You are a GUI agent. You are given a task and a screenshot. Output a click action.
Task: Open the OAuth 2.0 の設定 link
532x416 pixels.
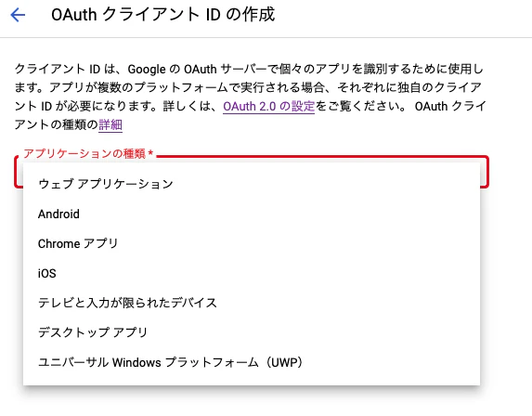point(268,107)
